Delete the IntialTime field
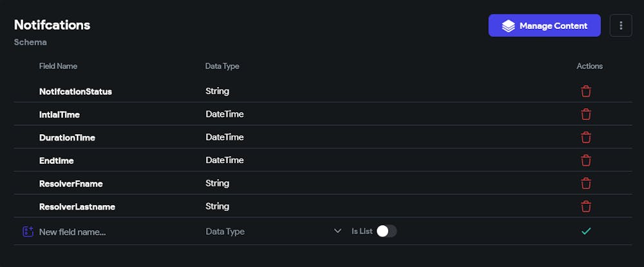The height and width of the screenshot is (267, 644). point(586,114)
